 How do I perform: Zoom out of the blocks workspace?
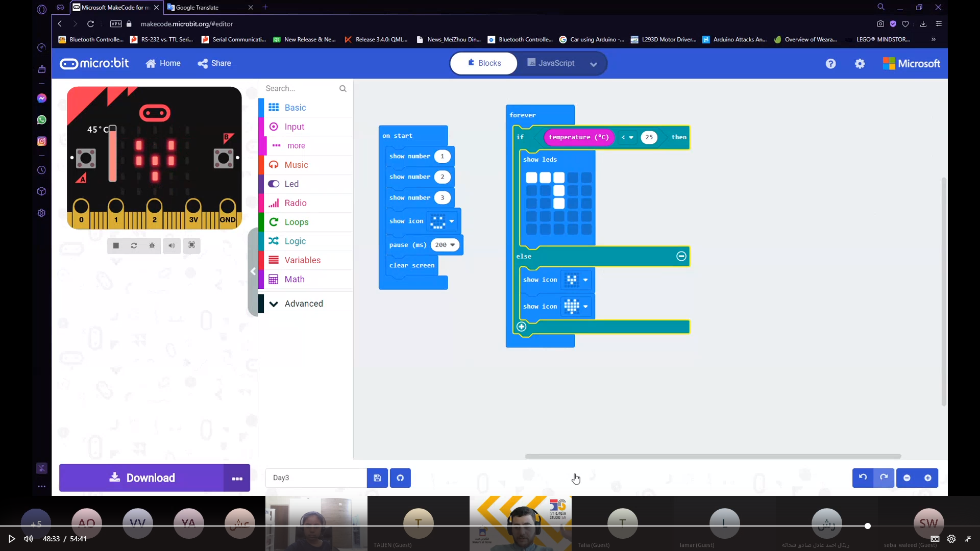(x=907, y=478)
